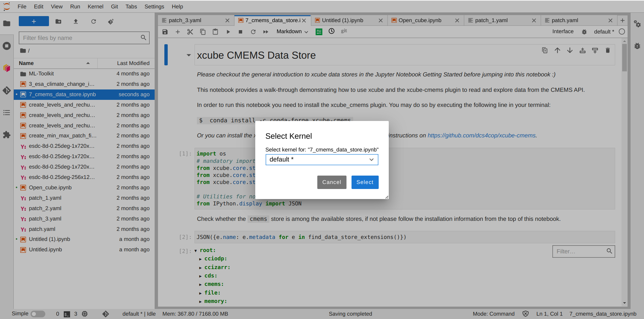Paste cell from clipboard icon

[215, 32]
